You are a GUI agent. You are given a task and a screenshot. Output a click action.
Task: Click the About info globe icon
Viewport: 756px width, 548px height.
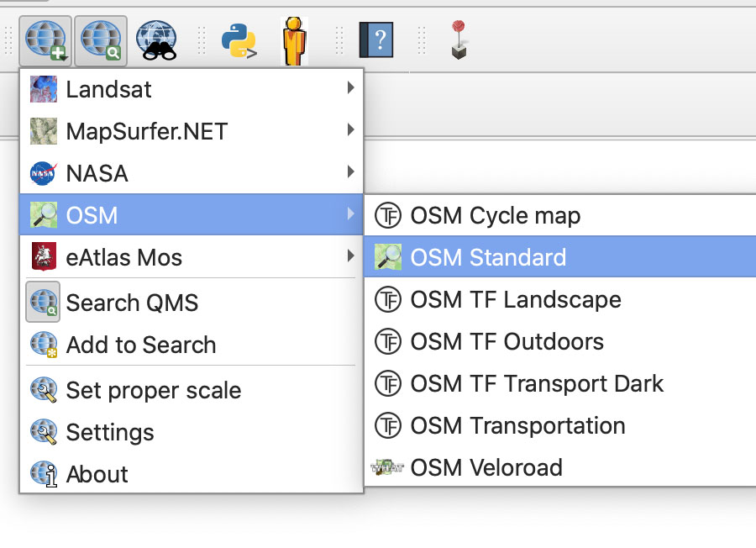44,474
